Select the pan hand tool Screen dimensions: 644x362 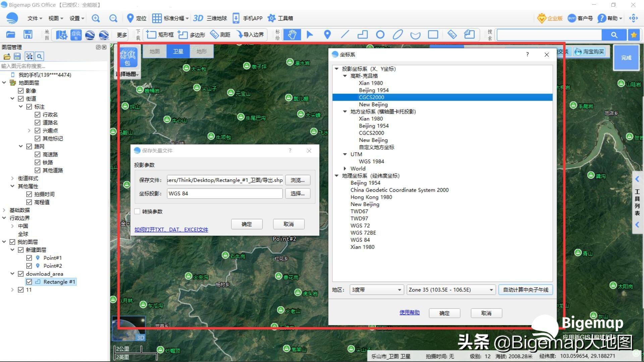(x=292, y=35)
